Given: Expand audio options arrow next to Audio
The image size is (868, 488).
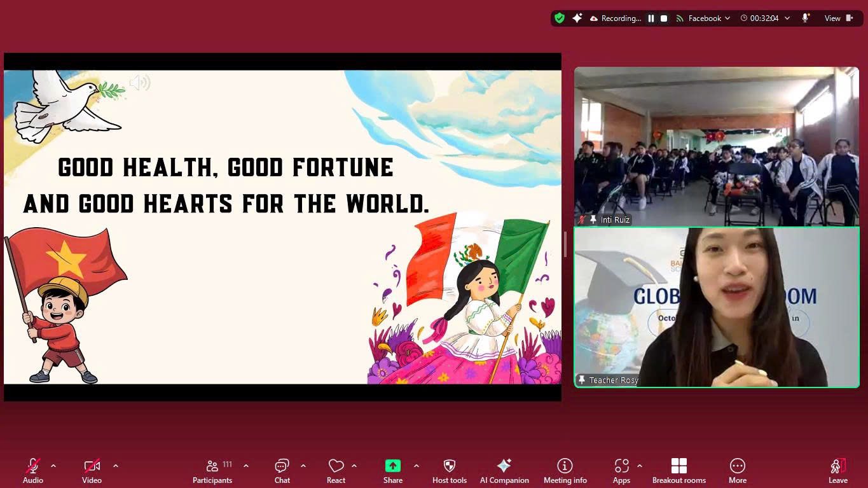Looking at the screenshot, I should (x=53, y=466).
